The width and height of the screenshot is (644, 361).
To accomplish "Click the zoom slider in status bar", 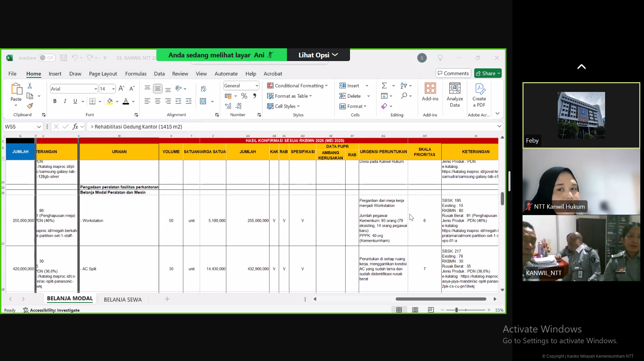I will coord(456,310).
